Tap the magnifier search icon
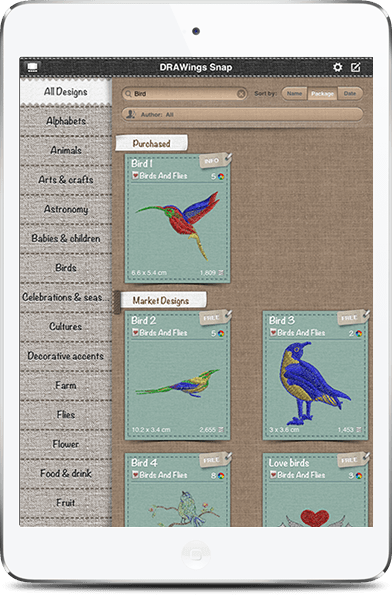This screenshot has width=392, height=600. pos(129,94)
